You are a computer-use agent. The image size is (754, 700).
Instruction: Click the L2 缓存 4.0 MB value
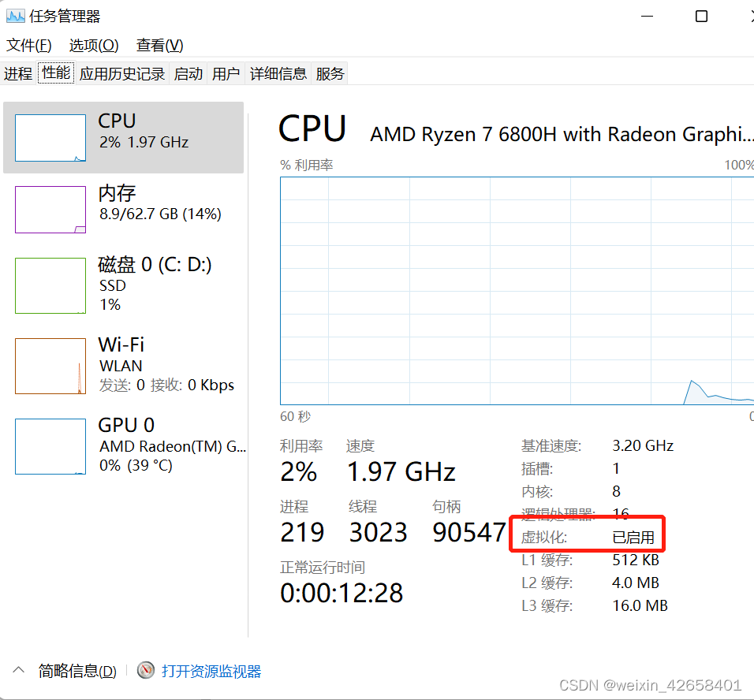point(636,583)
